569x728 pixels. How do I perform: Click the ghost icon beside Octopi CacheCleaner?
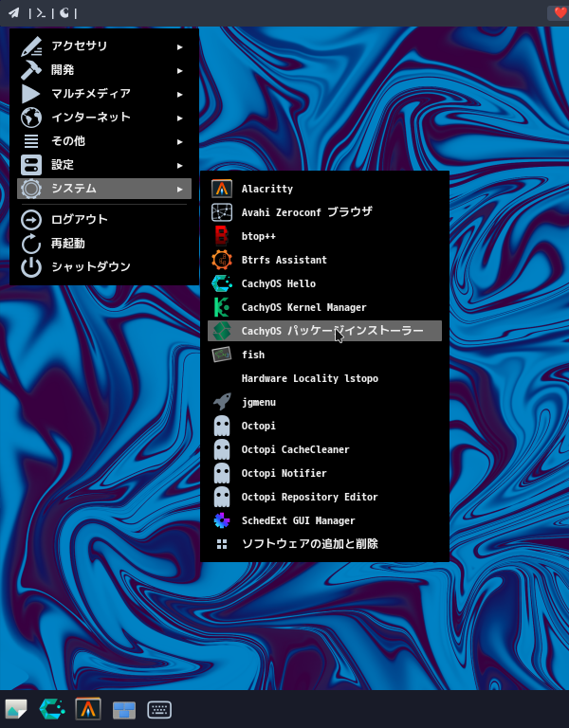click(222, 449)
